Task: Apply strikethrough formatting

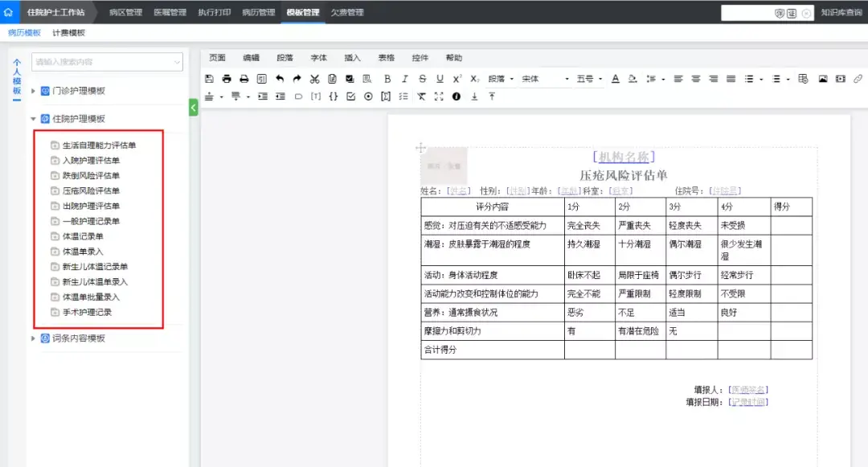Action: point(423,79)
